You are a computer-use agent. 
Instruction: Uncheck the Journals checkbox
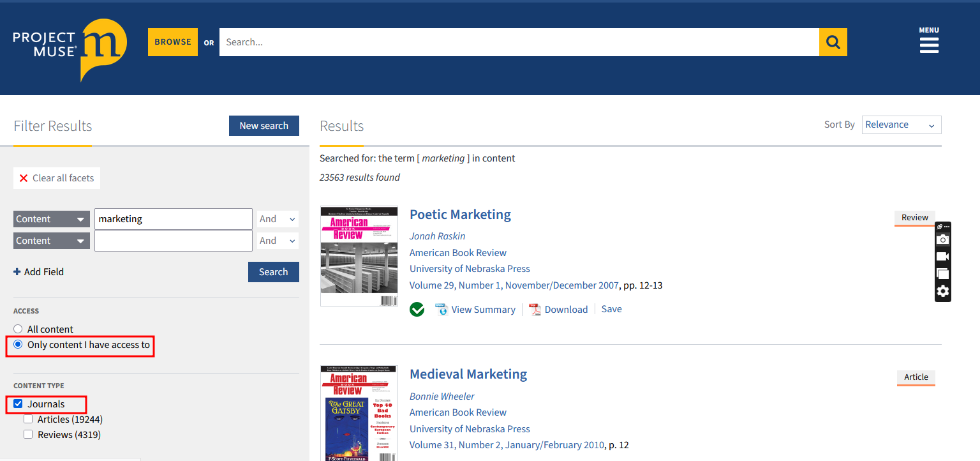(x=18, y=404)
